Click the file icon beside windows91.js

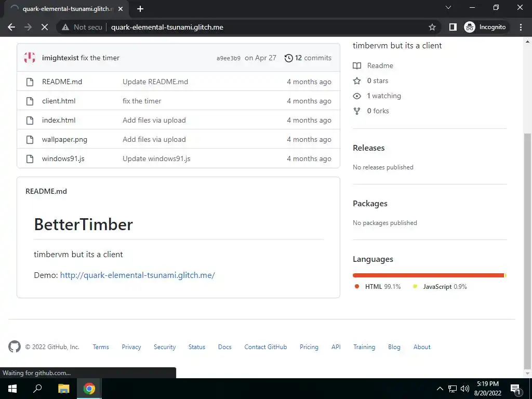tap(30, 159)
